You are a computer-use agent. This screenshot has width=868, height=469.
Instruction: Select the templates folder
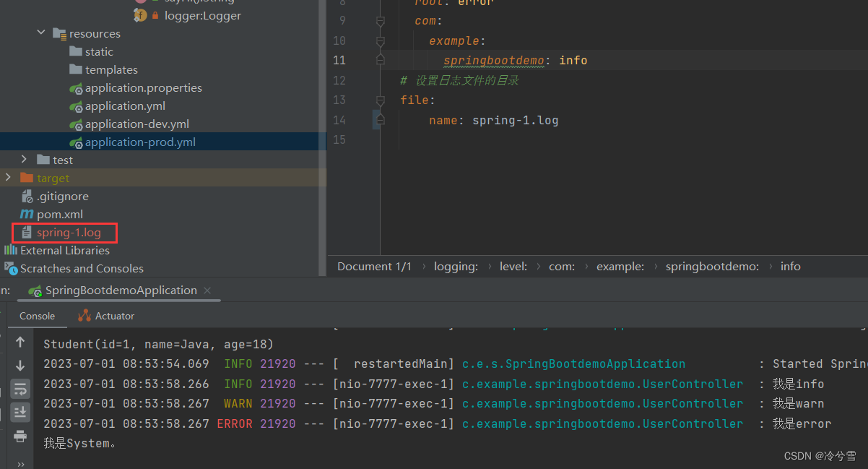[111, 69]
